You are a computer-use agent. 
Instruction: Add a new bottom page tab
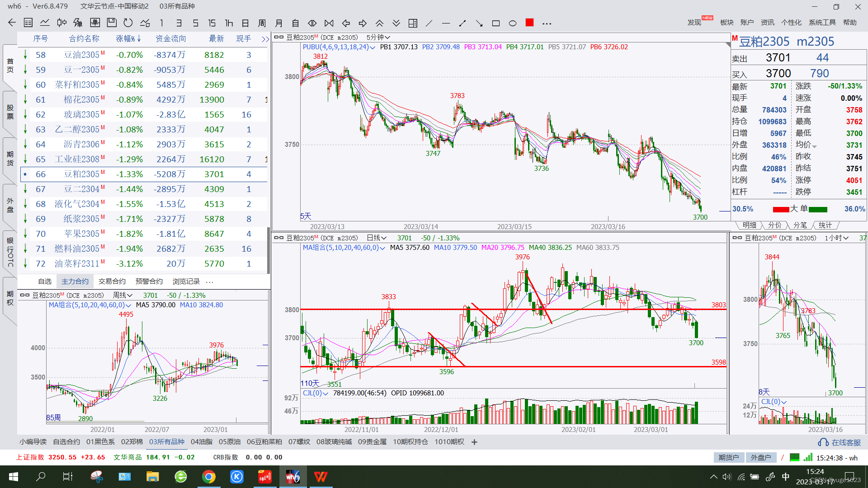click(x=474, y=442)
